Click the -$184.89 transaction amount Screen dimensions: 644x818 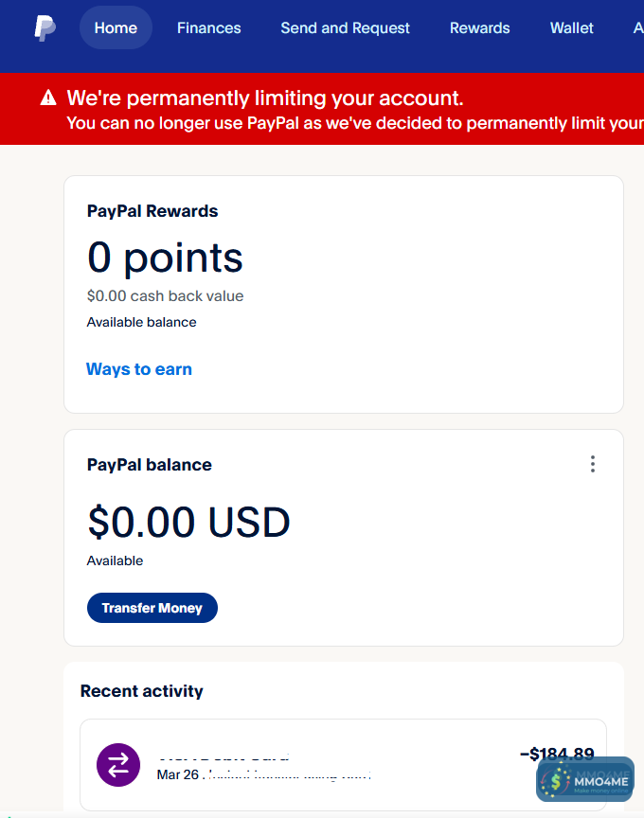(557, 755)
